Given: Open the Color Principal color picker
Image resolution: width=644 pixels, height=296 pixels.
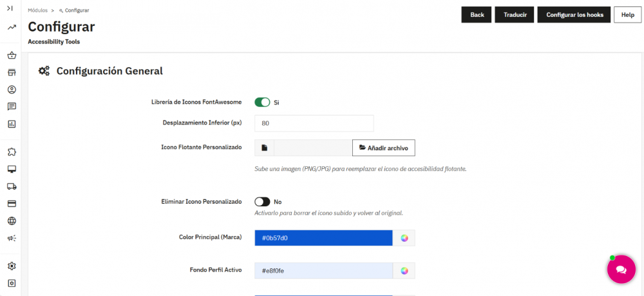Looking at the screenshot, I should click(404, 238).
